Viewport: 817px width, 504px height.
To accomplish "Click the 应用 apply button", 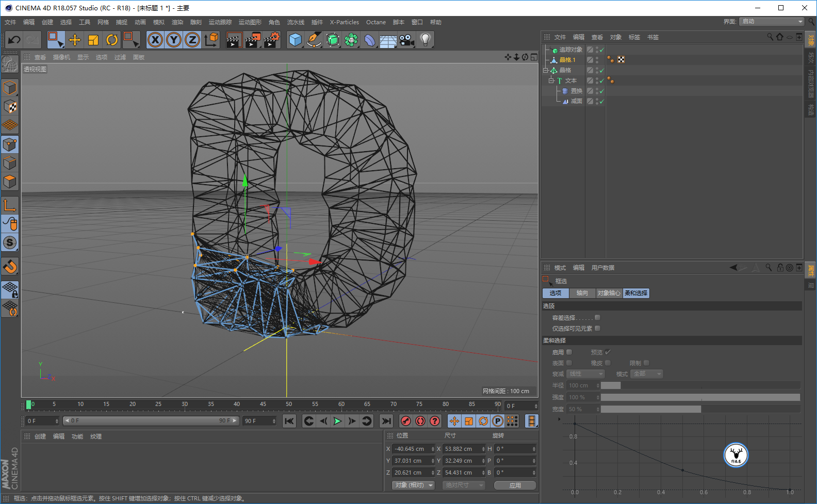I will pyautogui.click(x=515, y=485).
